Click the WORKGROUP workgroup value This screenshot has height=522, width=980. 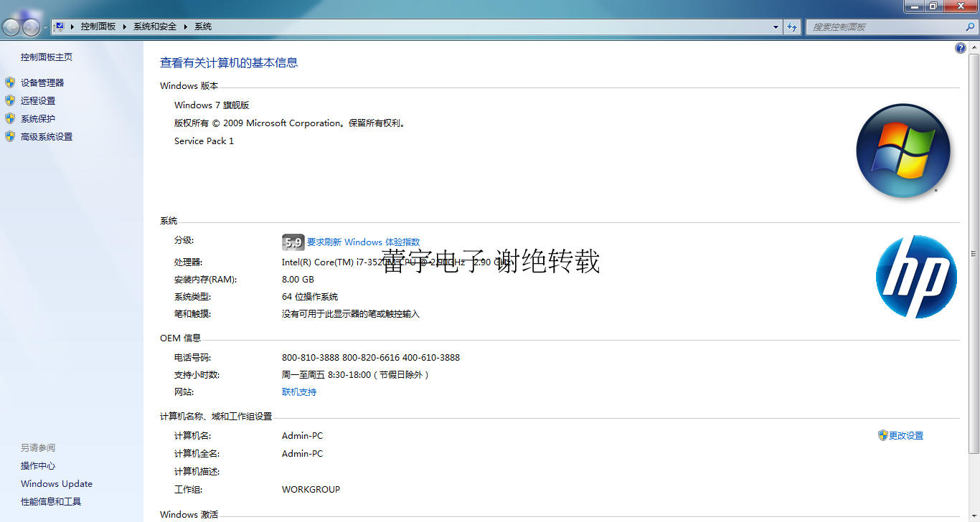click(x=311, y=490)
